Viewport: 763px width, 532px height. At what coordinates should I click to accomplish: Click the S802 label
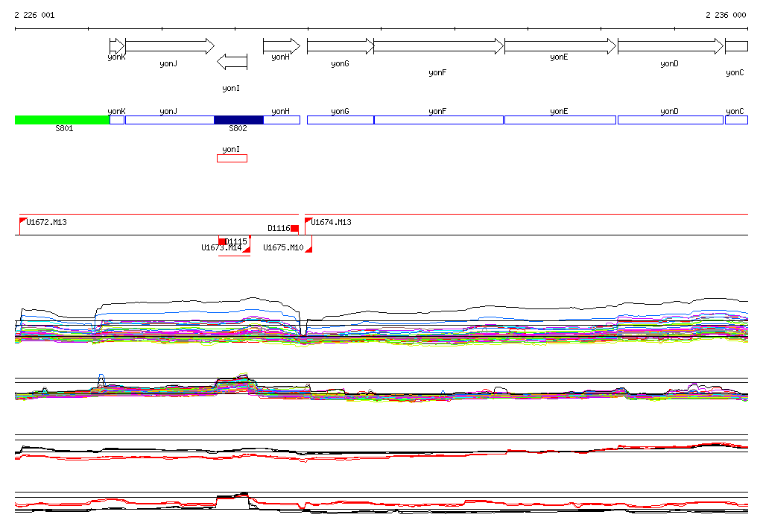coord(238,128)
